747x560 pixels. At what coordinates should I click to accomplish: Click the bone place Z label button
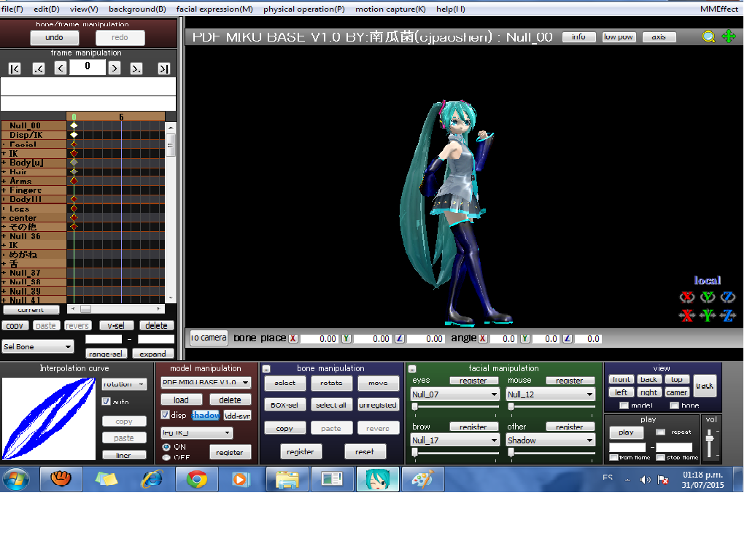pos(400,338)
